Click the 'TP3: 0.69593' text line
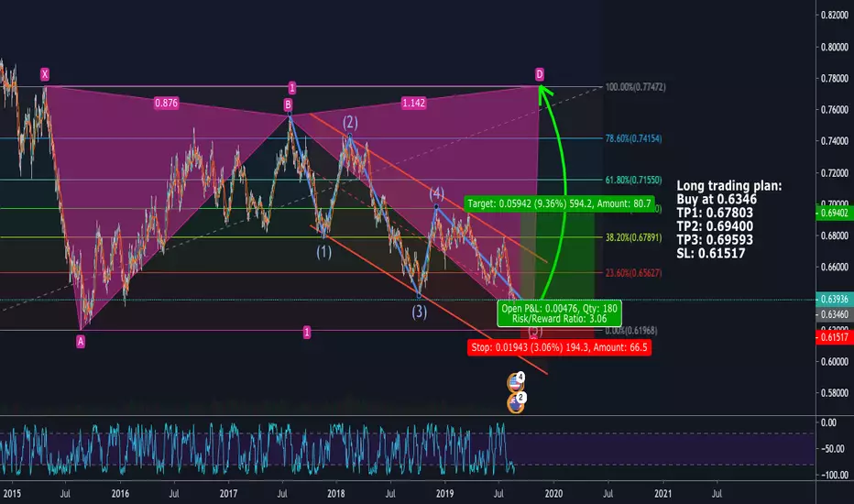The height and width of the screenshot is (504, 854). tap(715, 240)
